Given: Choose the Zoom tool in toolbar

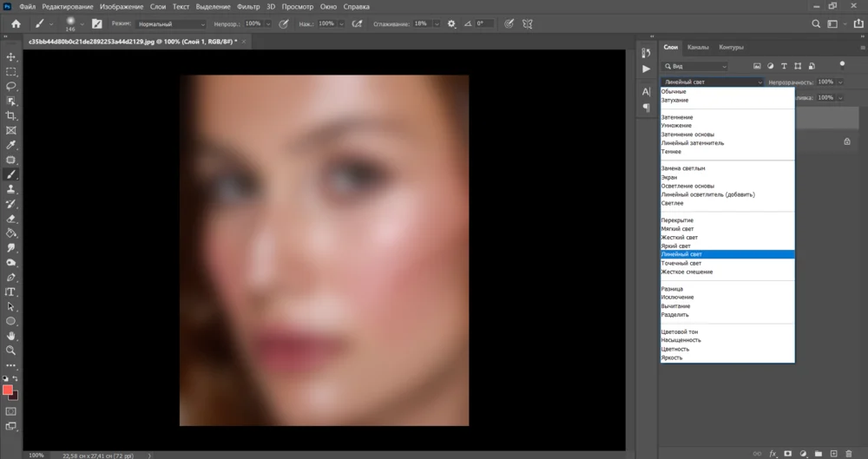Looking at the screenshot, I should click(x=11, y=351).
